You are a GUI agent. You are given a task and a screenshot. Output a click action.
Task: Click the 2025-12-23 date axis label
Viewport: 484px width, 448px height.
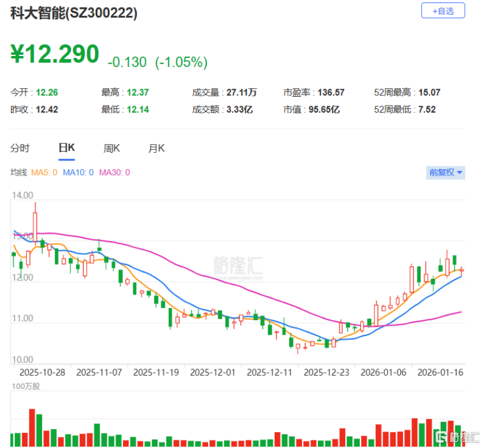(327, 371)
